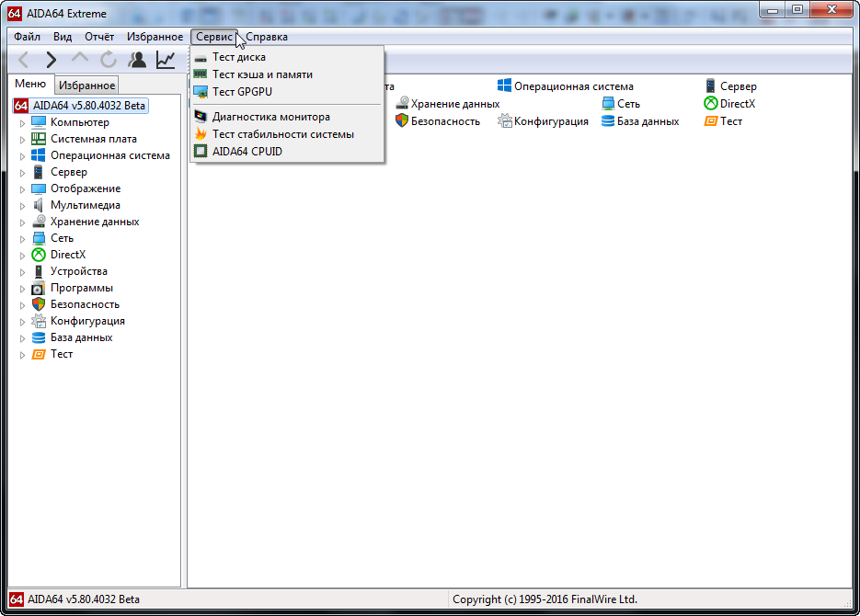Expand the Мультимедиа tree node
Image resolution: width=860 pixels, height=616 pixels.
point(22,206)
